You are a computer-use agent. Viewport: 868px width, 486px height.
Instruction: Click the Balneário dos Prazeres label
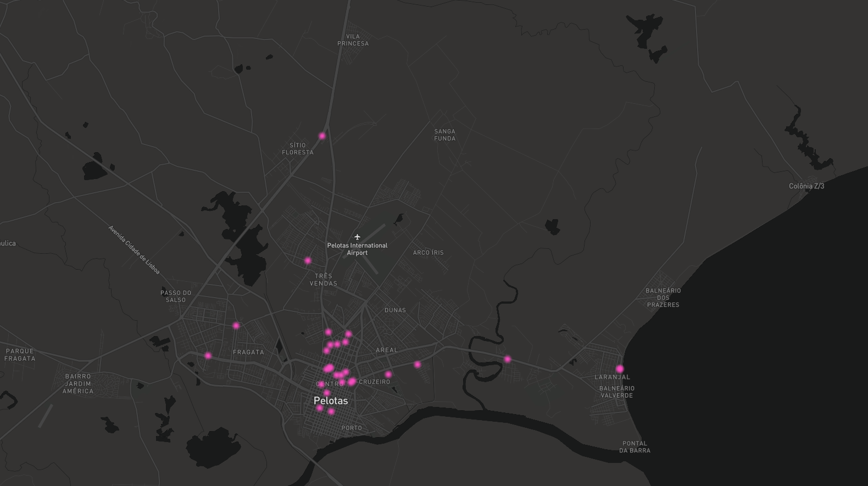pos(663,298)
